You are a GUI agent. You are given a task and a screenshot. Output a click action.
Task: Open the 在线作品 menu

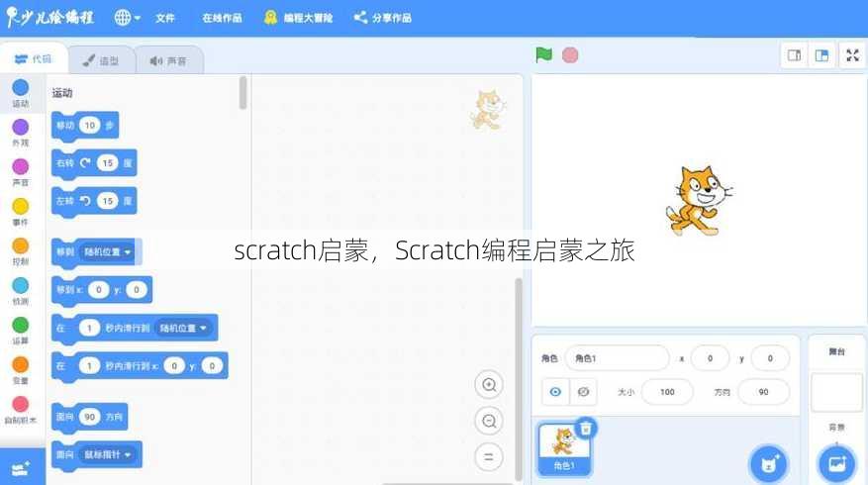pos(222,18)
